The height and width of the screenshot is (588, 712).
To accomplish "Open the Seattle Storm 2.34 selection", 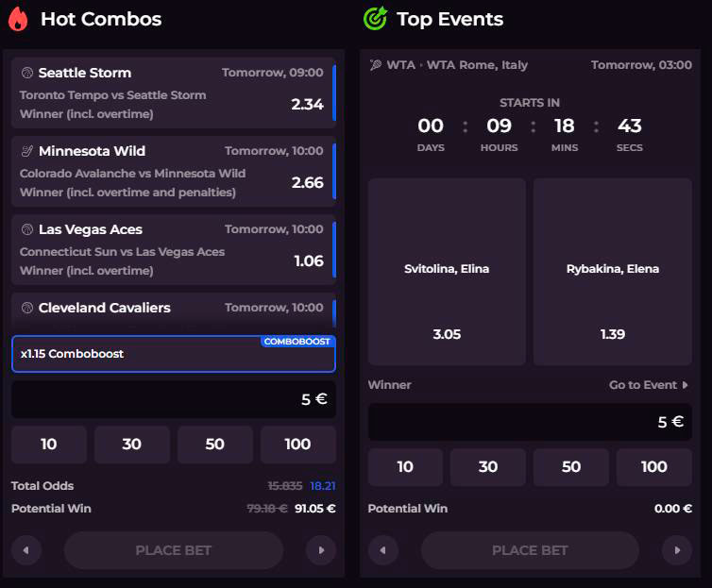I will coord(174,92).
